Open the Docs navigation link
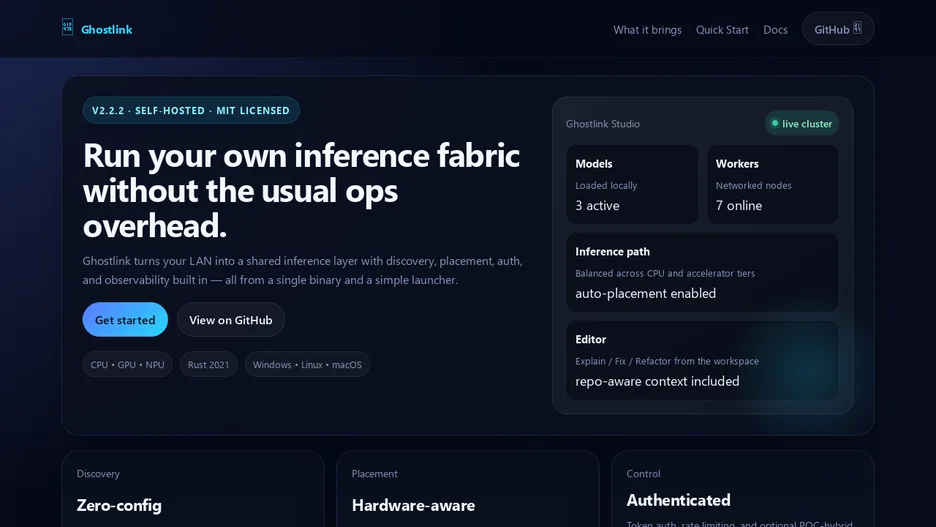The width and height of the screenshot is (936, 527). [775, 29]
